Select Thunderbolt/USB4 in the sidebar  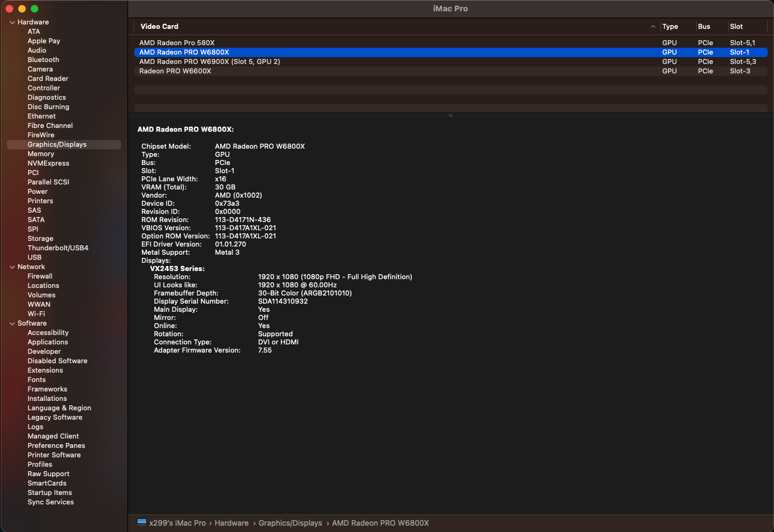tap(58, 248)
